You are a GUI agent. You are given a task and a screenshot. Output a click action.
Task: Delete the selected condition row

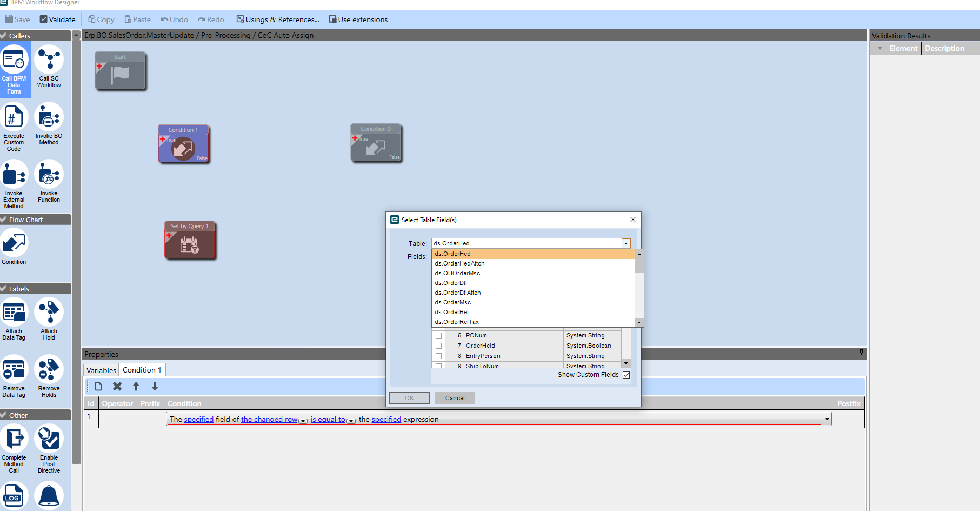click(x=117, y=386)
